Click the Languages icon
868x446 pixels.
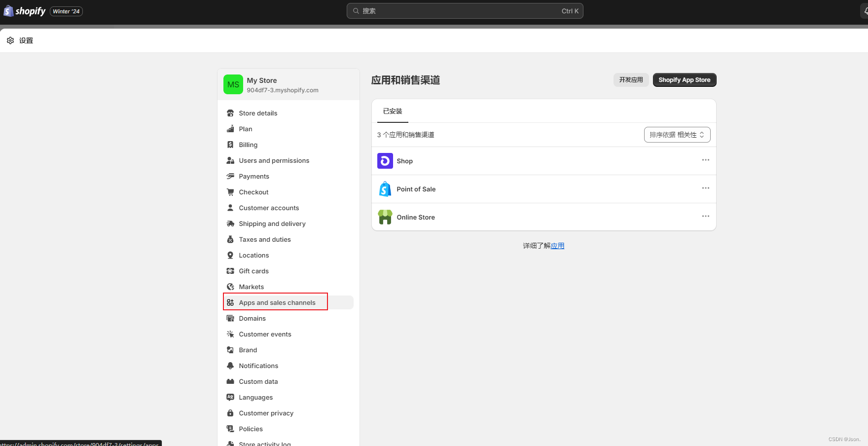(230, 397)
